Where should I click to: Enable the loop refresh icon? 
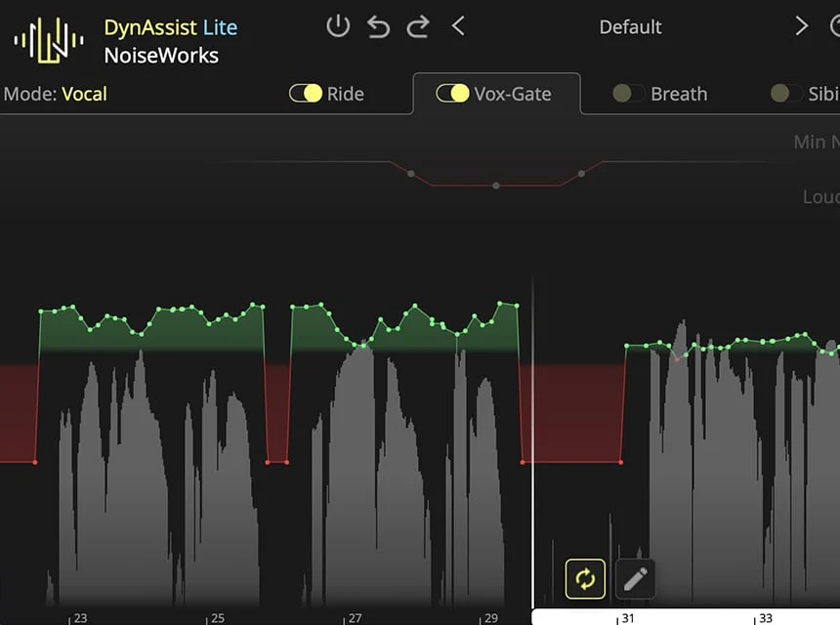[585, 579]
